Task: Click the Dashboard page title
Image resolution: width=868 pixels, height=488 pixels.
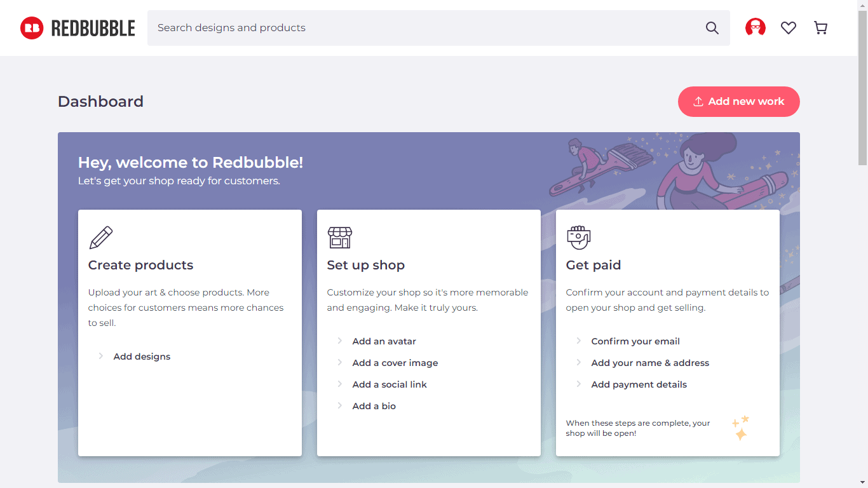Action: tap(100, 102)
